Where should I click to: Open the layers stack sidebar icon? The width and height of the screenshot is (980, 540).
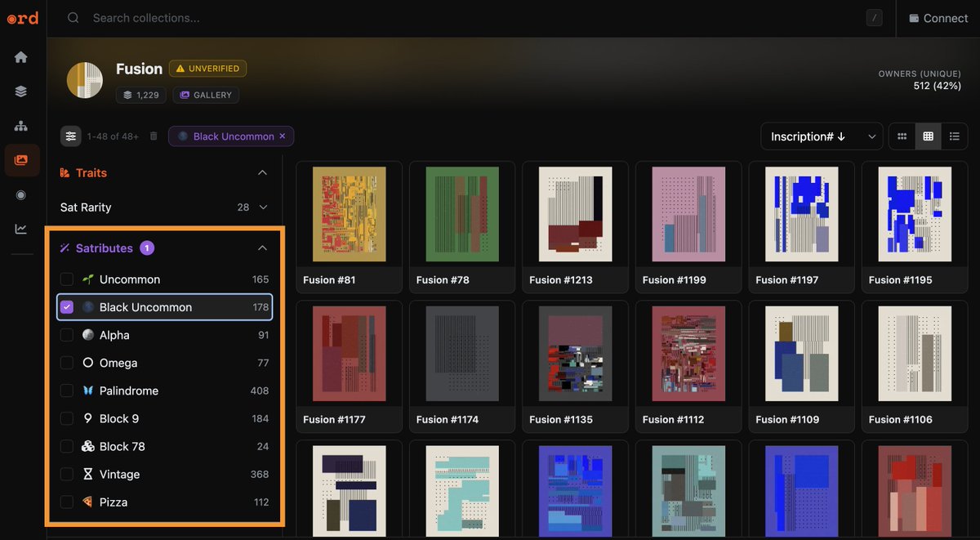coord(21,91)
